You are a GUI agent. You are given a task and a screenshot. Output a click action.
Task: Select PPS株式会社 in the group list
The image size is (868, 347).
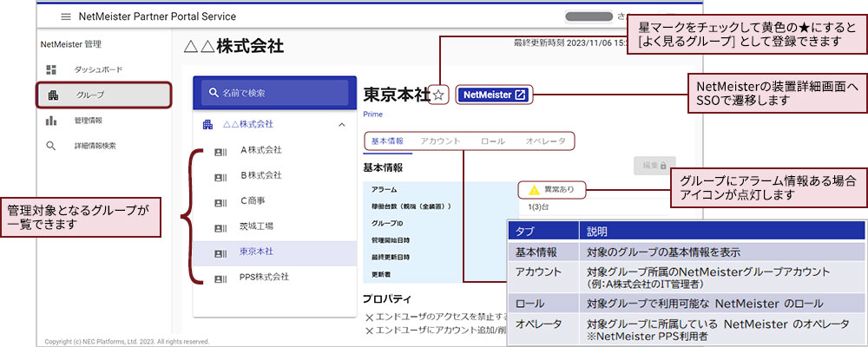click(264, 278)
